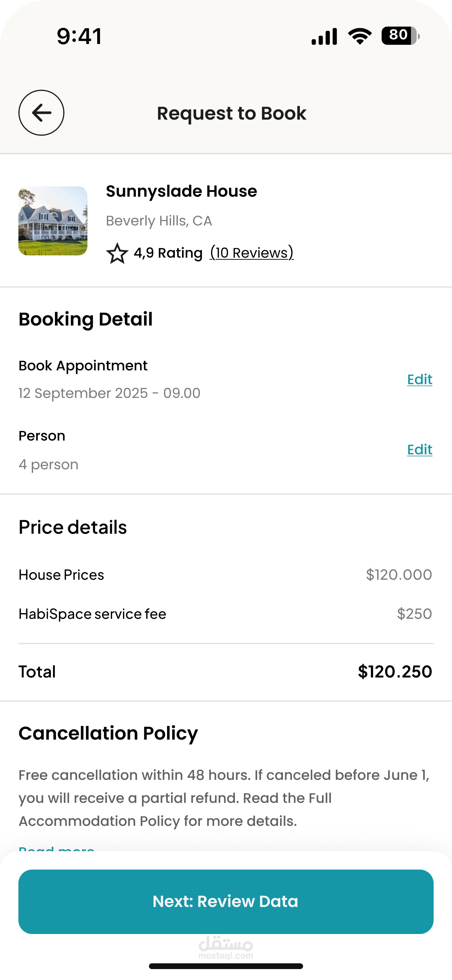Tap the home indicator bar at bottom
Image resolution: width=452 pixels, height=980 pixels.
[x=226, y=966]
